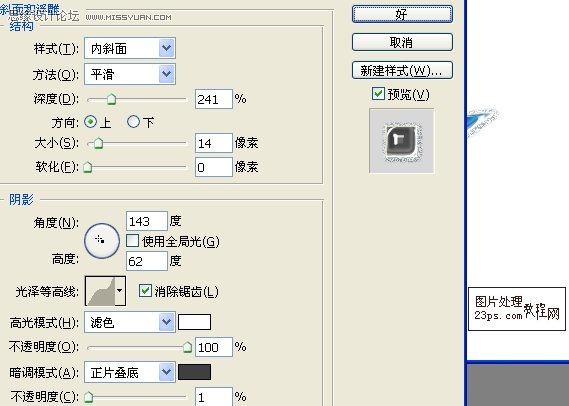Image resolution: width=569 pixels, height=406 pixels.
Task: Click the 大小(S) size slider handle
Action: click(x=98, y=143)
